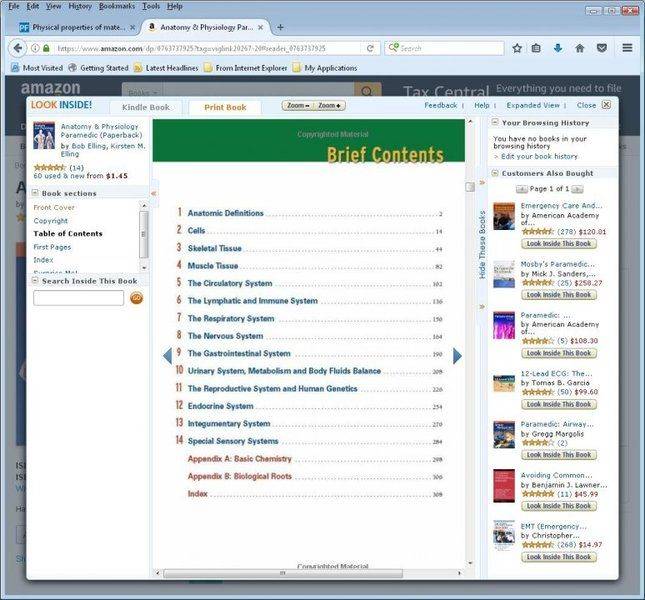Jump to the Front Cover section
Viewport: 645px width, 600px height.
tap(54, 207)
